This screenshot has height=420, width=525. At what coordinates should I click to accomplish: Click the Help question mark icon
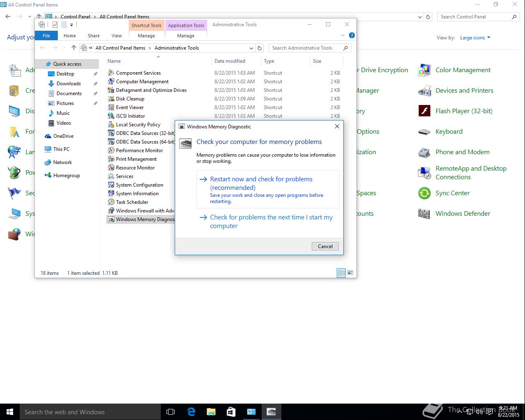coord(352,36)
